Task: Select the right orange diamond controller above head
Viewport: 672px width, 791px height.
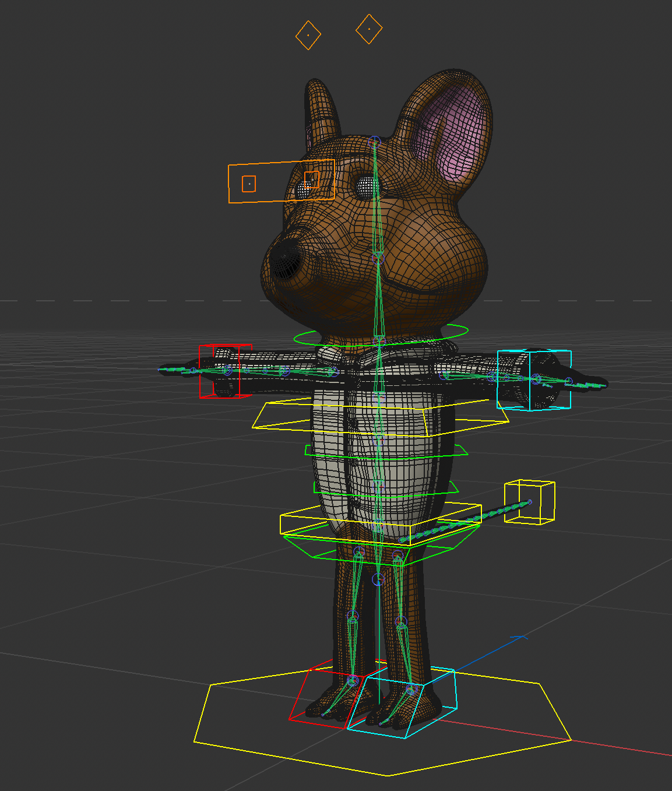Action: 369,29
